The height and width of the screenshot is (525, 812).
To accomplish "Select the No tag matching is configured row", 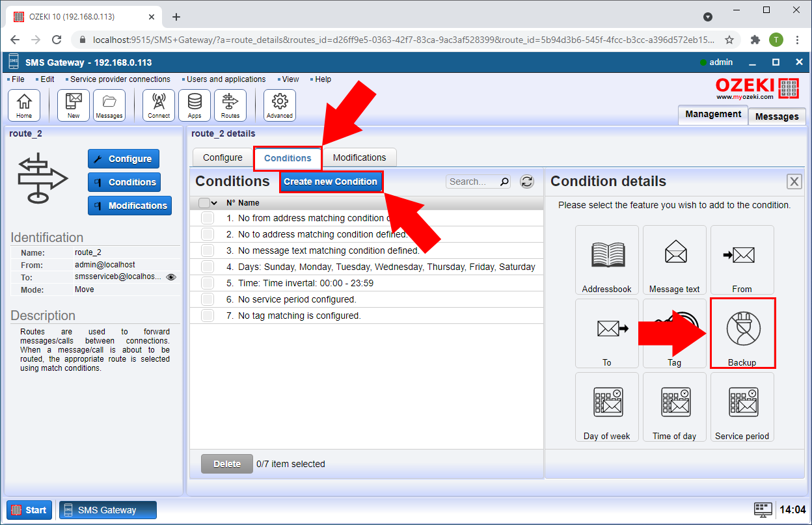I will tap(366, 316).
